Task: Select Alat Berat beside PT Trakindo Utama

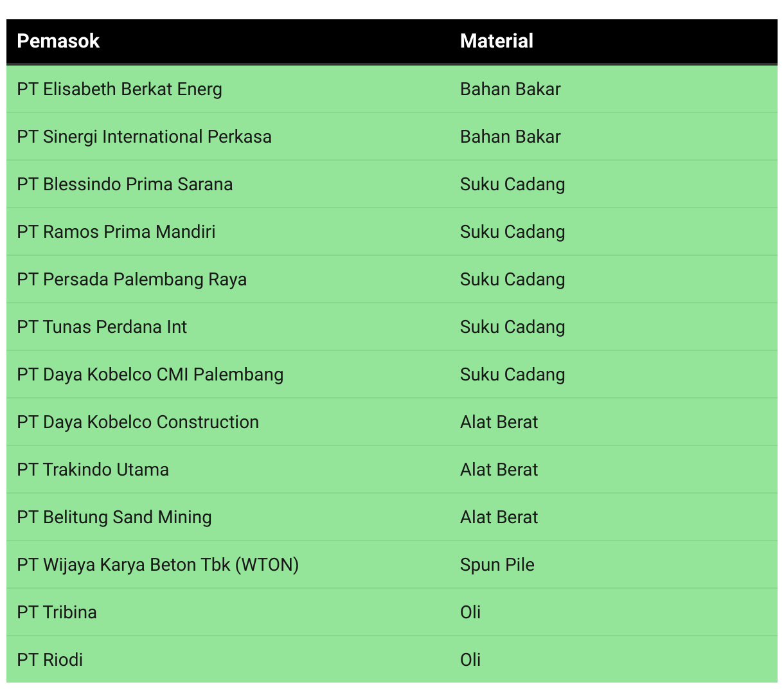Action: 499,469
